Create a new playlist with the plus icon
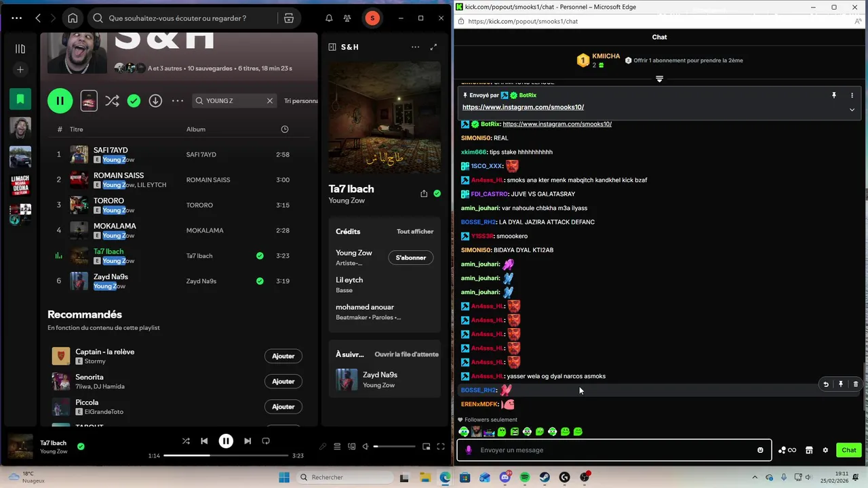 click(x=20, y=69)
